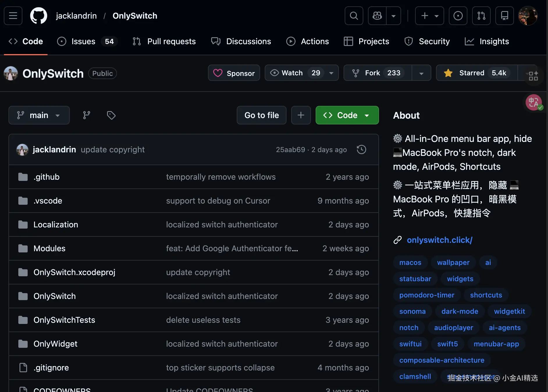548x392 pixels.
Task: View tags via the tag icon
Action: tap(111, 115)
